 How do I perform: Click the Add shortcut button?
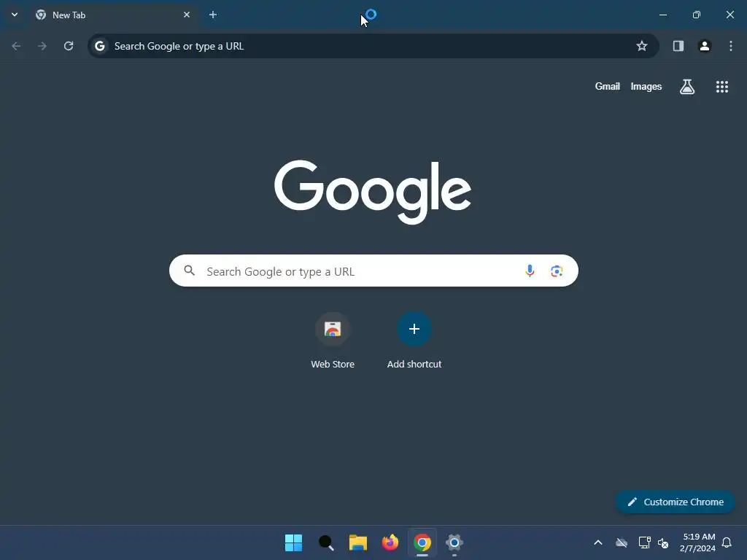(x=414, y=341)
